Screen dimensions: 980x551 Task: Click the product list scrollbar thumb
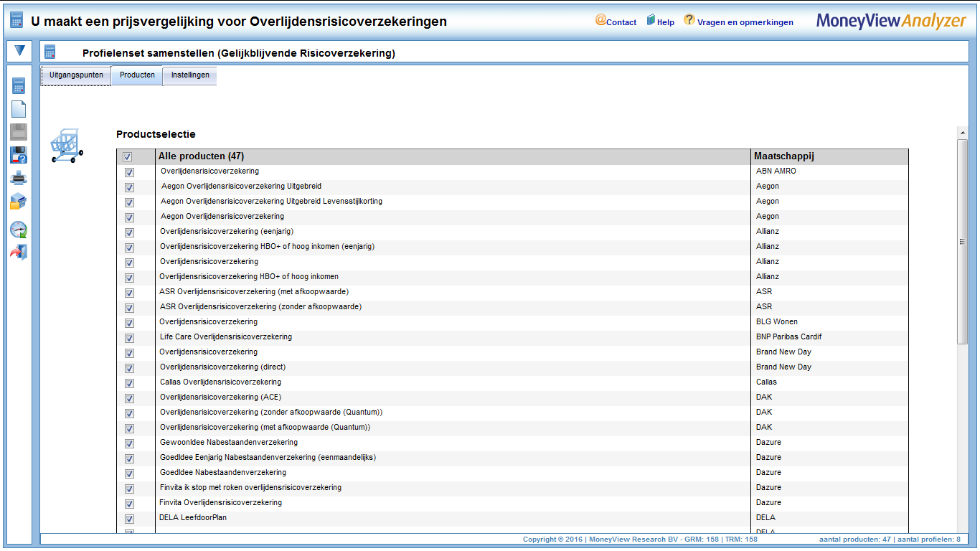962,242
